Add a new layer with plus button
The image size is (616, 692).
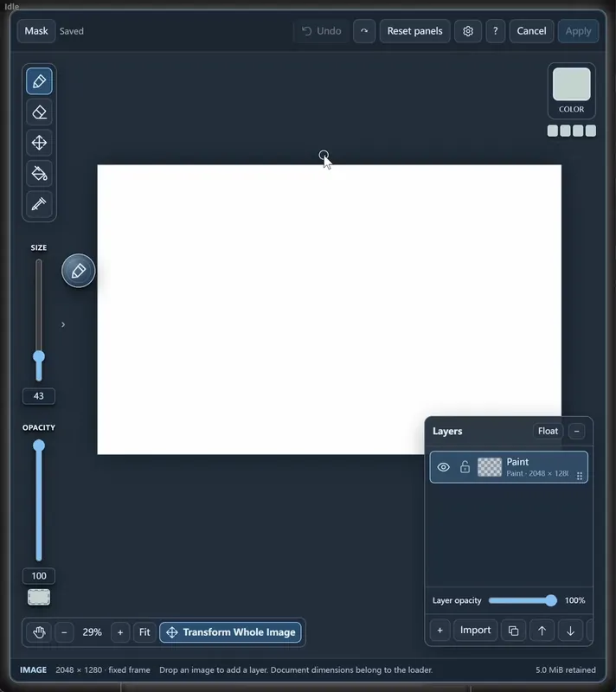pos(440,630)
